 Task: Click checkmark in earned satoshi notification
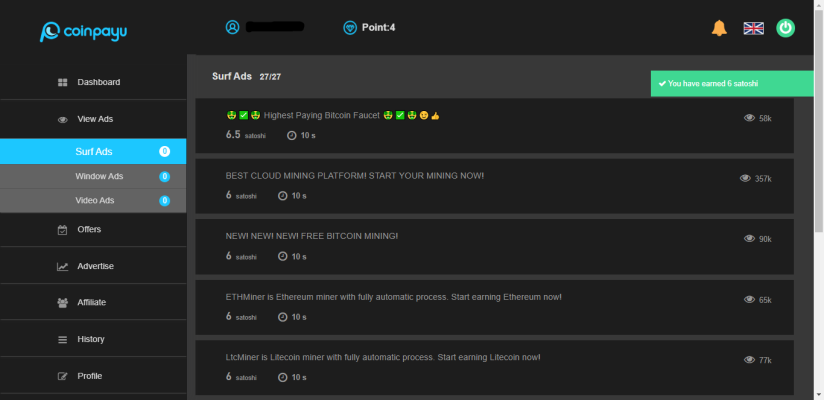pos(662,84)
